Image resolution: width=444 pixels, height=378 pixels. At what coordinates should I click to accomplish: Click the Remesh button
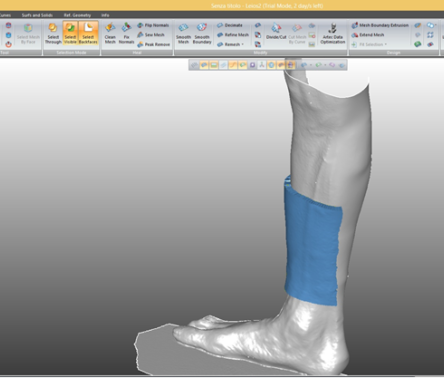pyautogui.click(x=228, y=44)
